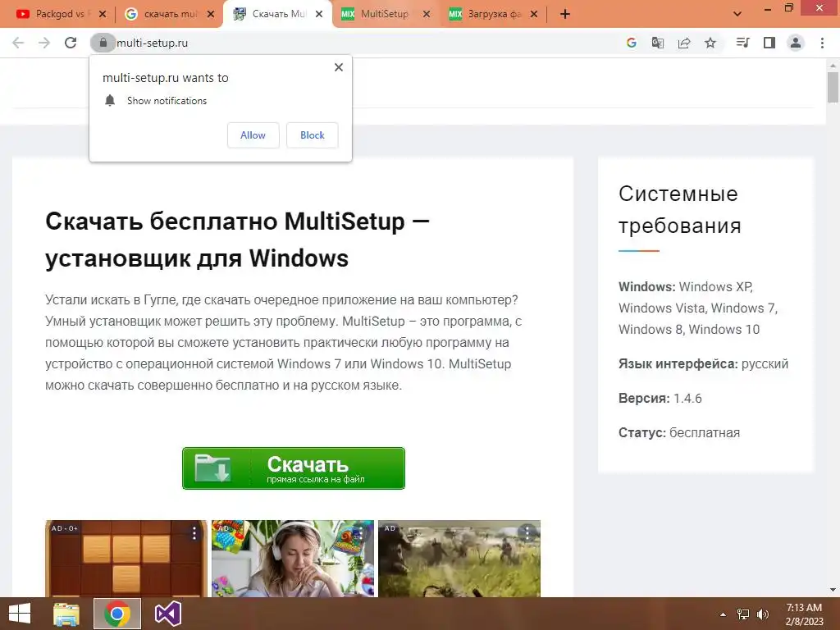The height and width of the screenshot is (630, 840).
Task: Click Язык интерфейса: русский text
Action: point(703,363)
